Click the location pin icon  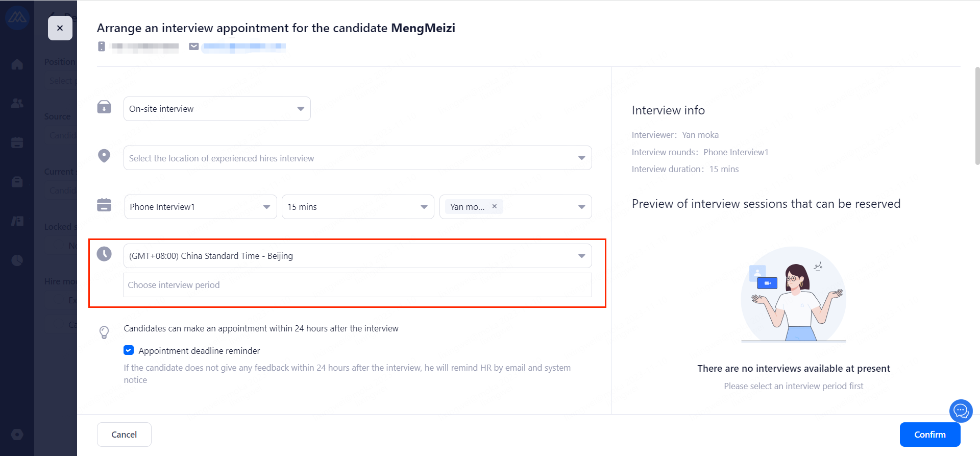coord(104,156)
